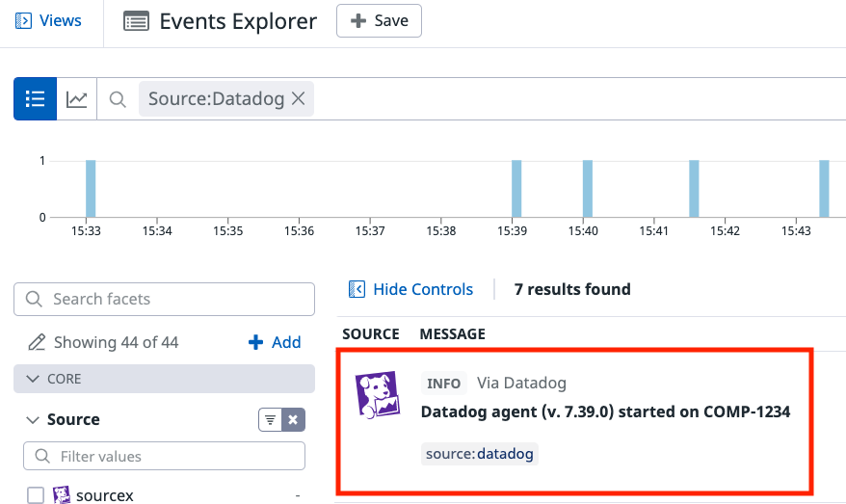846x504 pixels.
Task: Remove the Source:Datadog filter chip
Action: (299, 99)
